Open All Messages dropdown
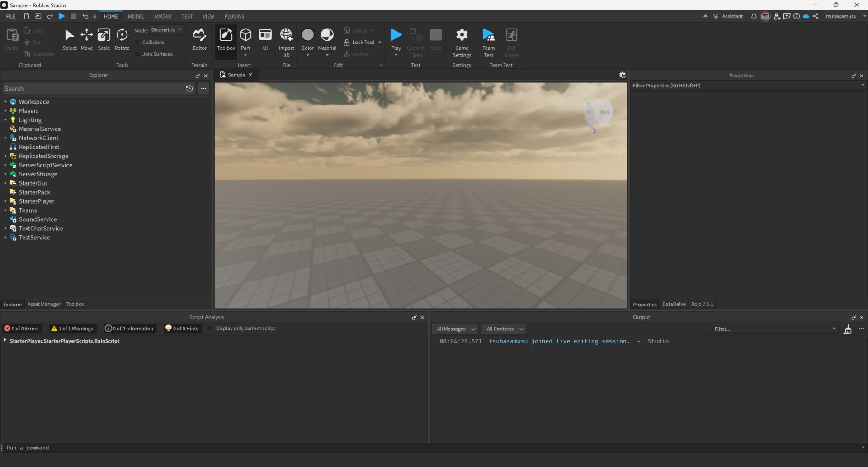 click(455, 329)
